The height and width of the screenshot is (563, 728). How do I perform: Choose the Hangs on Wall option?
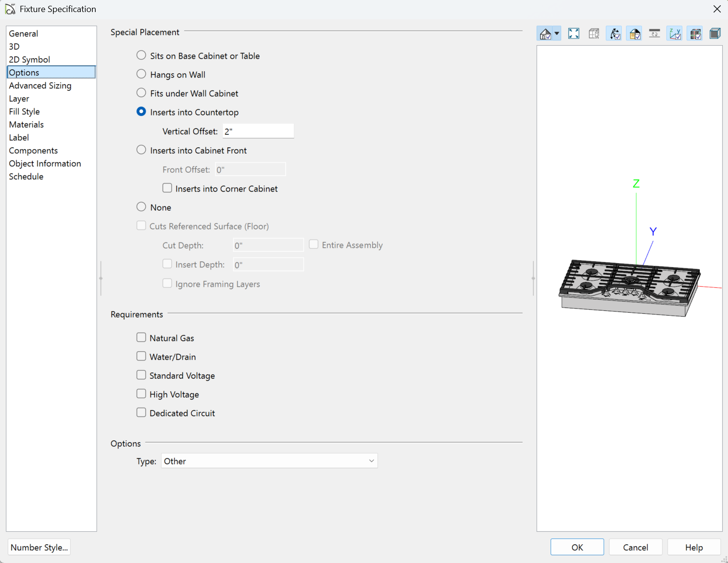point(141,74)
